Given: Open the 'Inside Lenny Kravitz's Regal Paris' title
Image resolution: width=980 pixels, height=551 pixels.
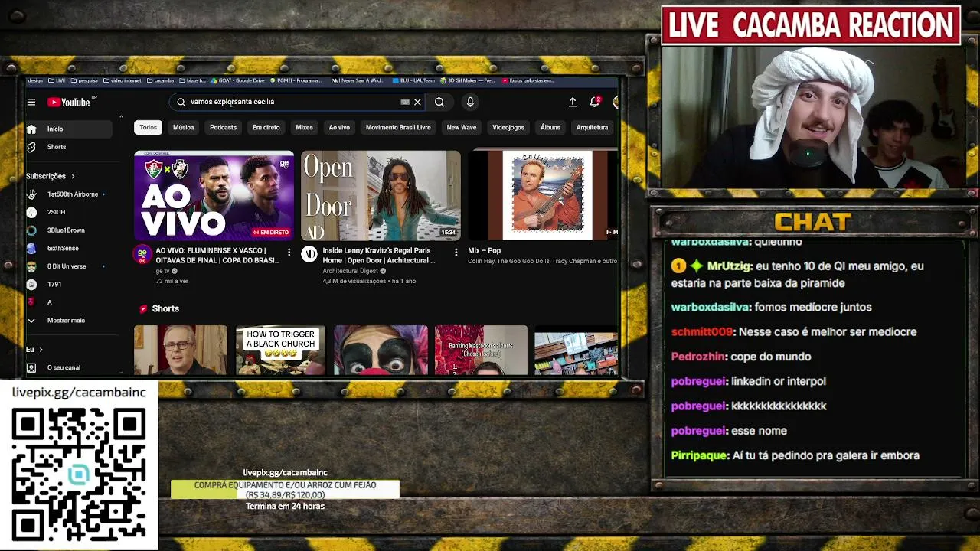Looking at the screenshot, I should click(379, 256).
